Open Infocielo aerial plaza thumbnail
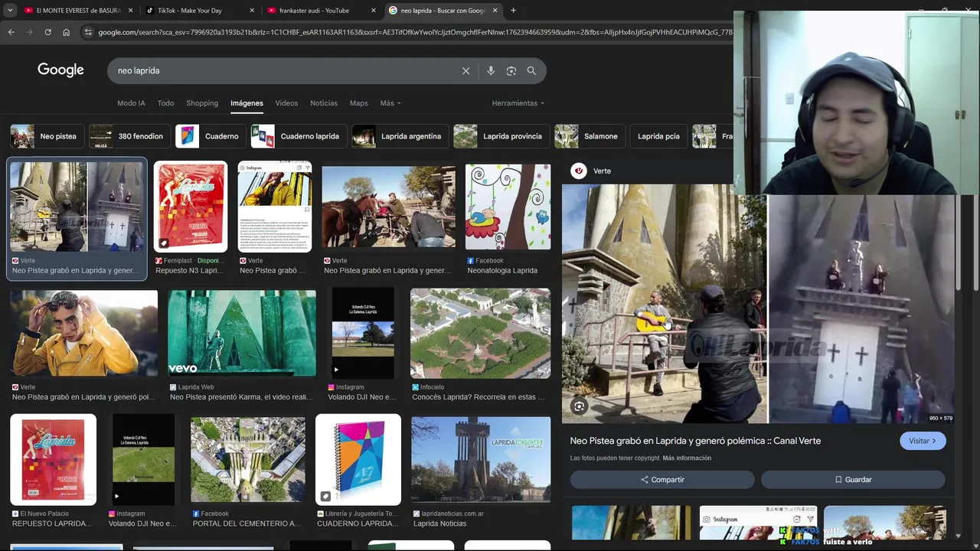 tap(480, 333)
